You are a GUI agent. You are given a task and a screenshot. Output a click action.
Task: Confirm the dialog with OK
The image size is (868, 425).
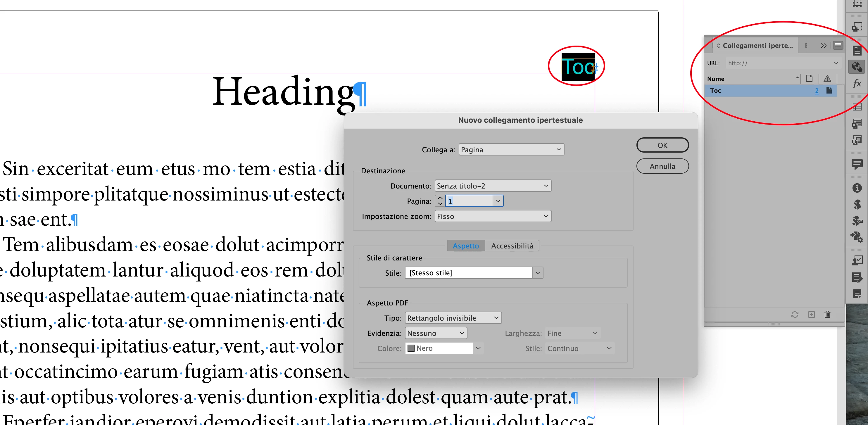662,145
